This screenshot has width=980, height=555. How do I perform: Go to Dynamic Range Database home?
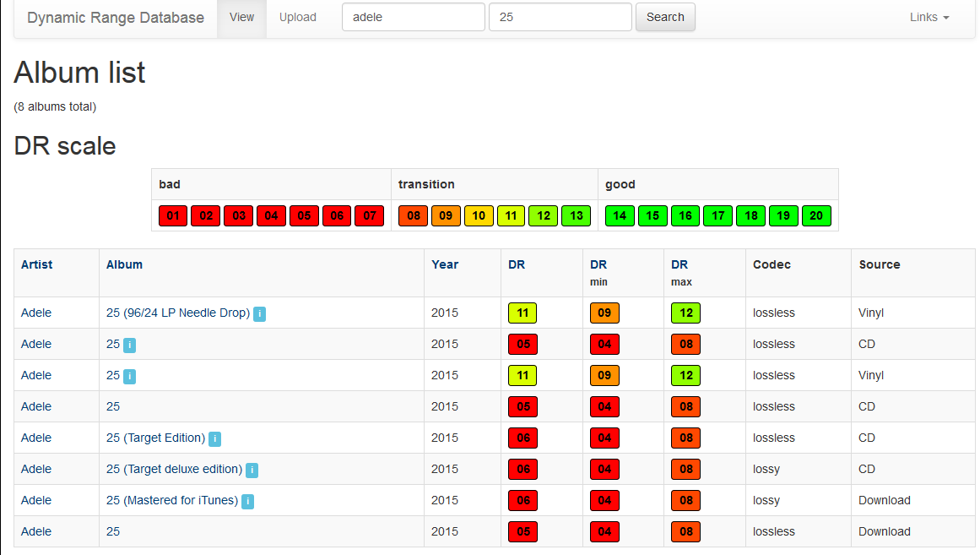click(116, 18)
